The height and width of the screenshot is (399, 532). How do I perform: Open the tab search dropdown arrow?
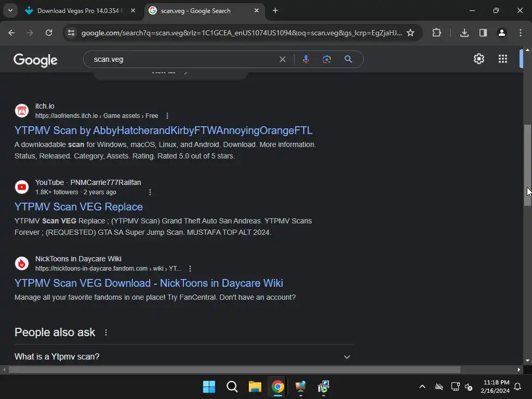pyautogui.click(x=10, y=10)
